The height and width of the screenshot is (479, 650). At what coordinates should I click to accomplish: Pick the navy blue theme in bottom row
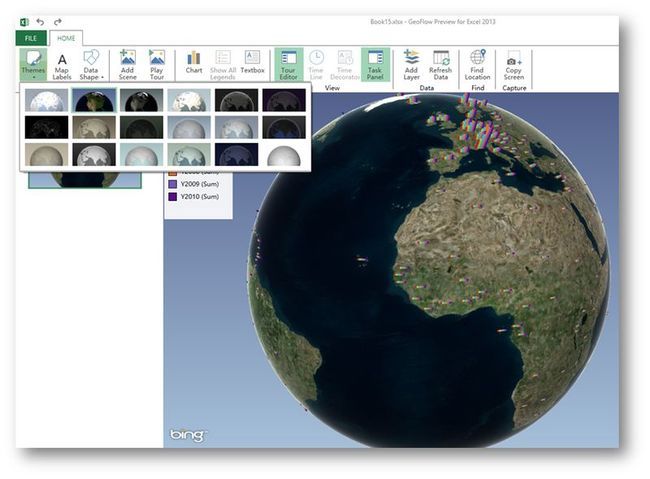[236, 154]
